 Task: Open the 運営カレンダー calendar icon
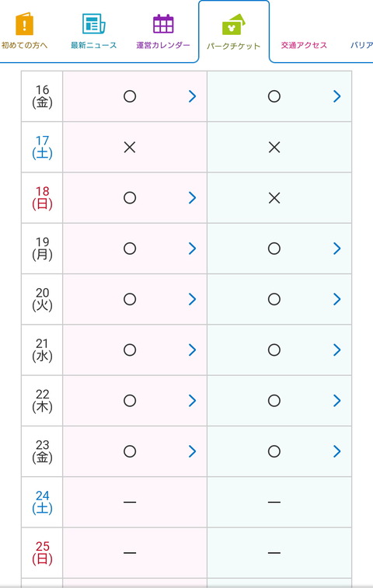(x=163, y=23)
